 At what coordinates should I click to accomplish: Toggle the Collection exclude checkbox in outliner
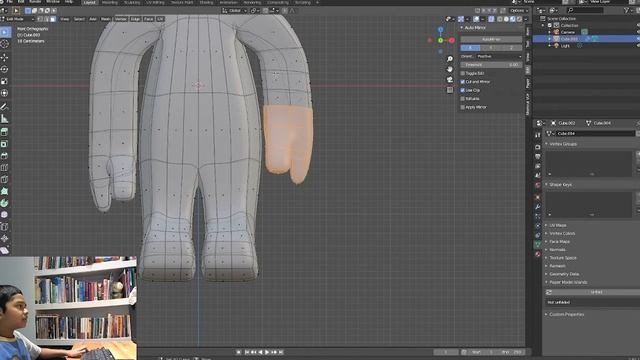(550, 25)
